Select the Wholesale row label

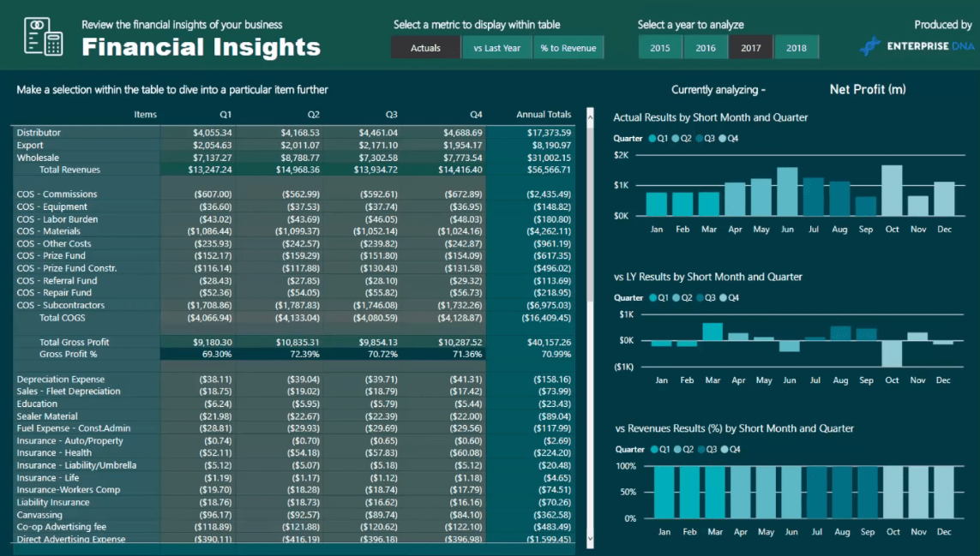[38, 158]
